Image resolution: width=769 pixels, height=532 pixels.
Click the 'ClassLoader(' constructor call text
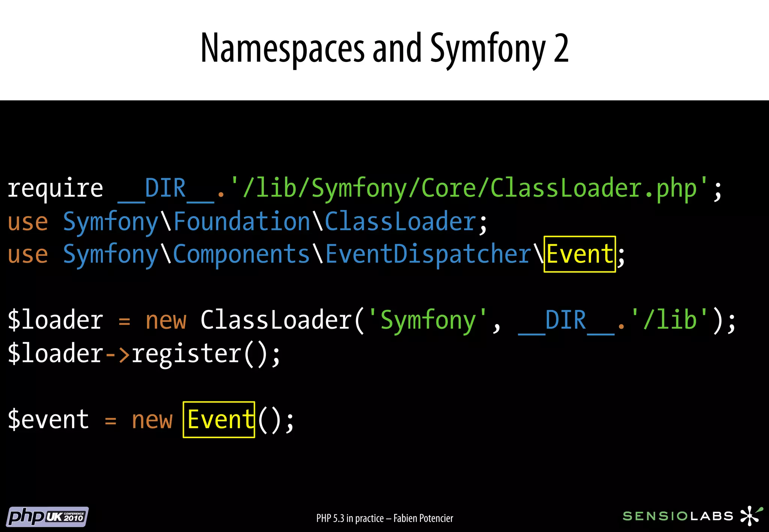(x=283, y=320)
